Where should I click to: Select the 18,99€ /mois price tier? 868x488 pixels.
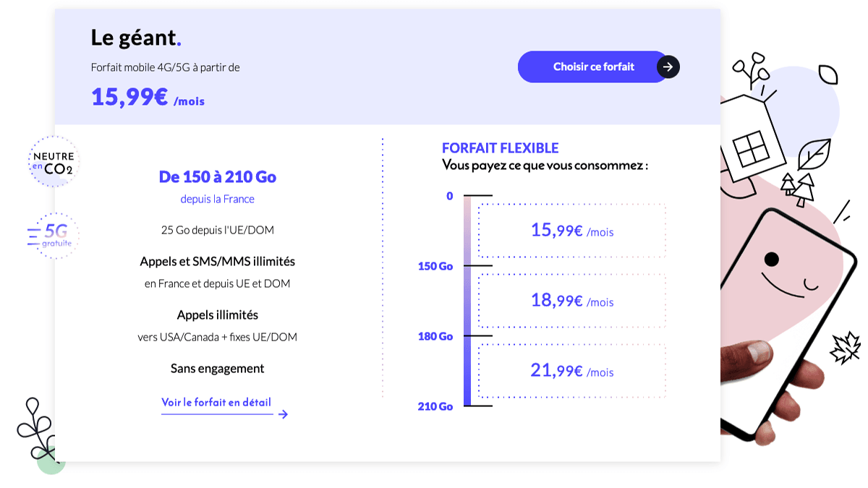pos(571,301)
